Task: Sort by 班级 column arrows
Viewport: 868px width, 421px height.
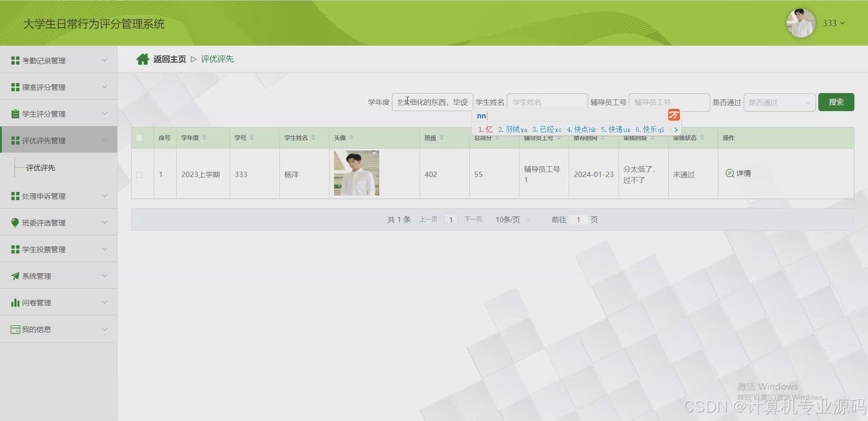Action: [442, 138]
